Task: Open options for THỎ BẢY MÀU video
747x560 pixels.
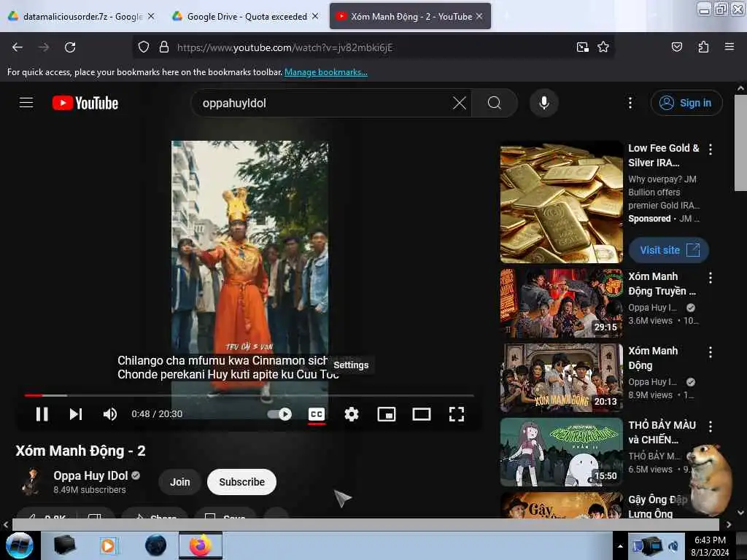Action: tap(711, 427)
